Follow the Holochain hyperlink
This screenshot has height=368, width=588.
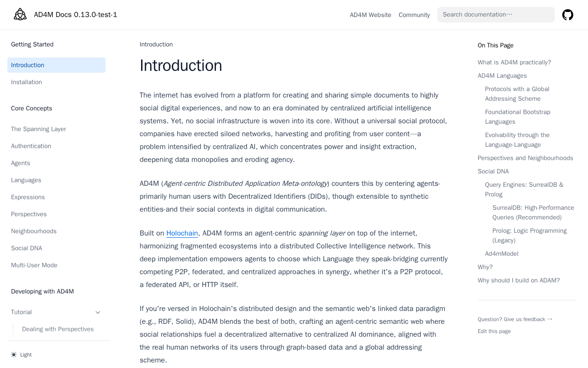(x=182, y=233)
